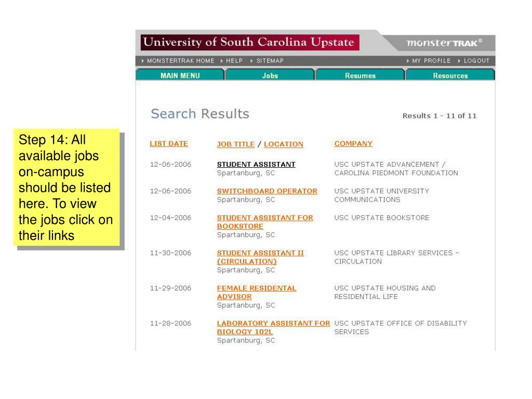Click the Logout link

click(477, 61)
